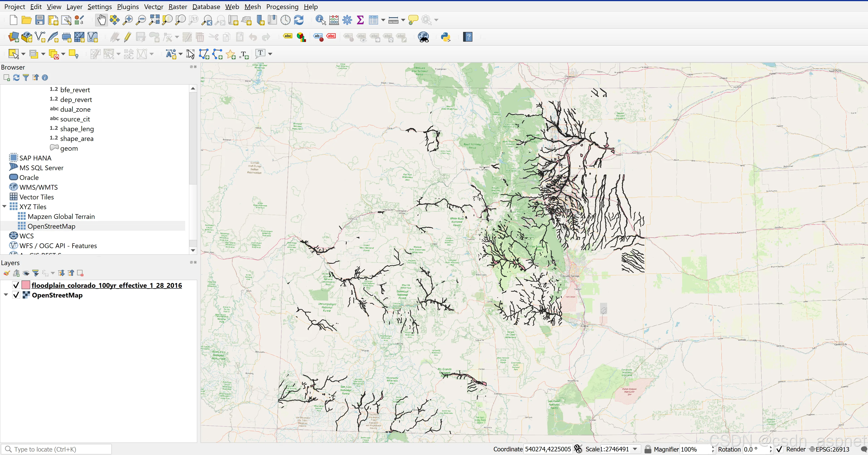Click the Zoom In magnifier tool
This screenshot has width=868, height=455.
[128, 20]
